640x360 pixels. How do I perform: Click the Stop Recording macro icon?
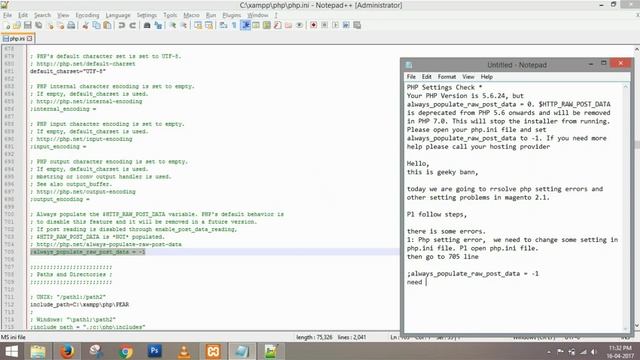[324, 25]
